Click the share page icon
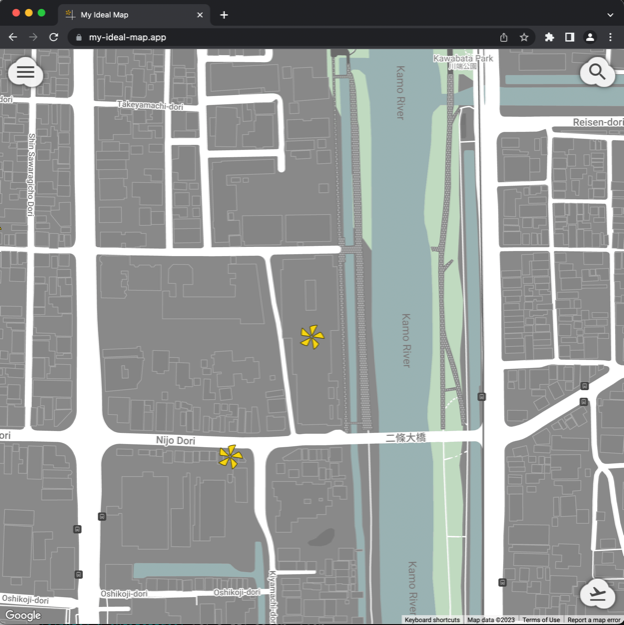The width and height of the screenshot is (624, 625). pyautogui.click(x=503, y=37)
